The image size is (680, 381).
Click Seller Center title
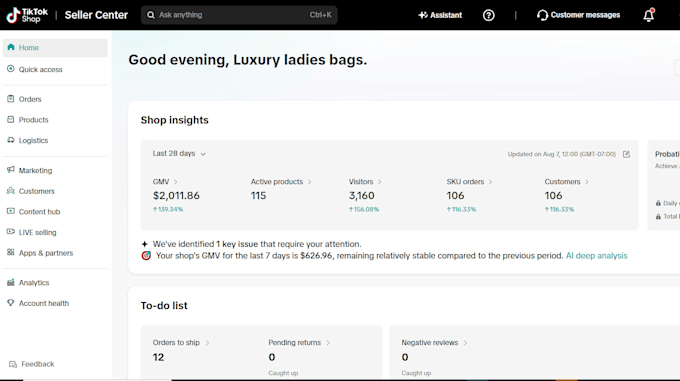pyautogui.click(x=96, y=15)
